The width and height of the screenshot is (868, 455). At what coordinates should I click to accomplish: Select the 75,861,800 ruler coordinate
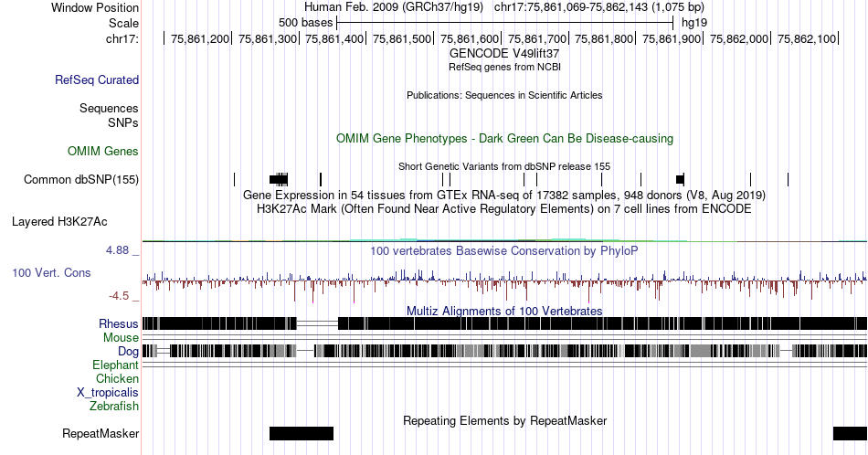pos(604,38)
